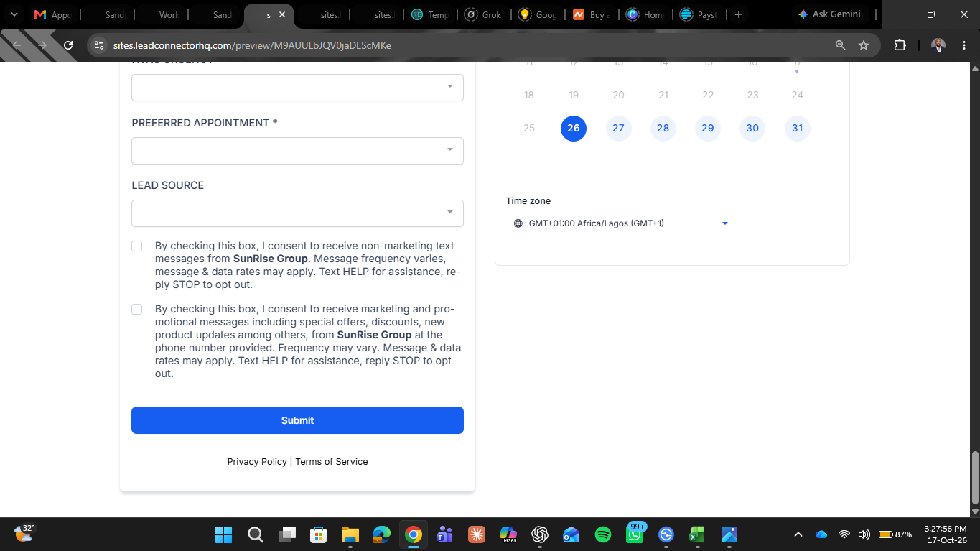980x551 pixels.
Task: Open the topmost partially hidden form dropdown
Action: (x=297, y=88)
